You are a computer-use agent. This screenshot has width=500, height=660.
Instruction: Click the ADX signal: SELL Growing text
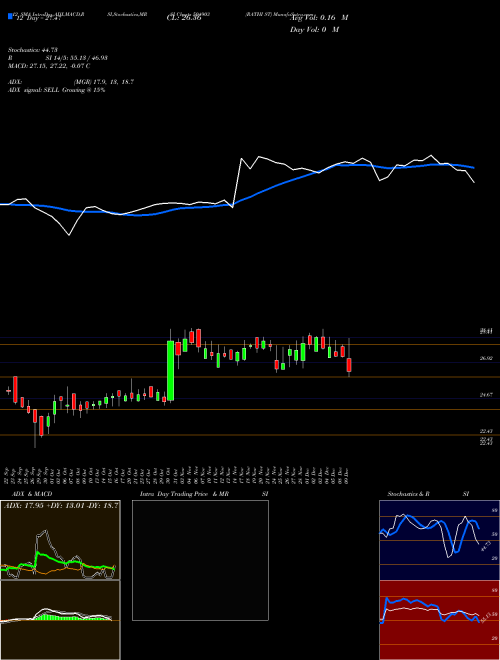point(56,90)
